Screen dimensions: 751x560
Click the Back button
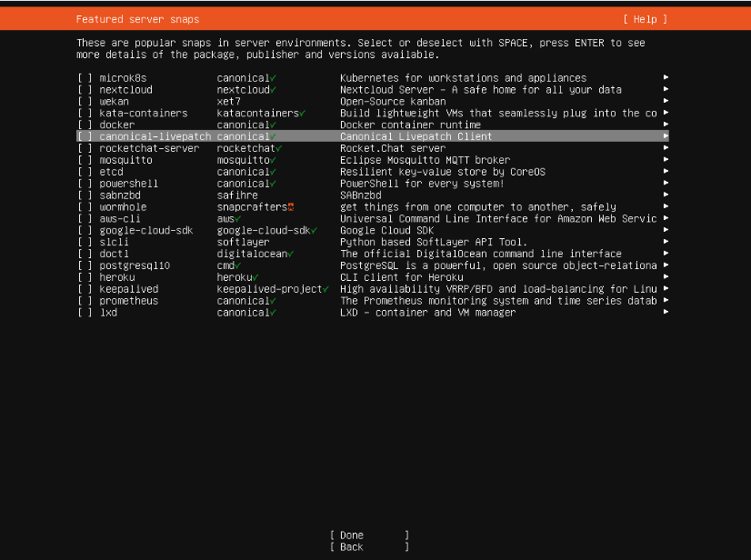pyautogui.click(x=369, y=547)
